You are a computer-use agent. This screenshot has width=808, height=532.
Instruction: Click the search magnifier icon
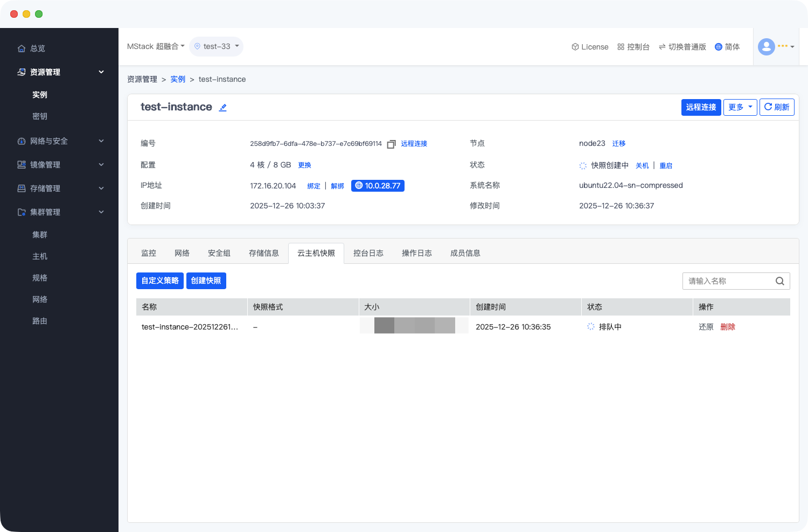point(779,281)
